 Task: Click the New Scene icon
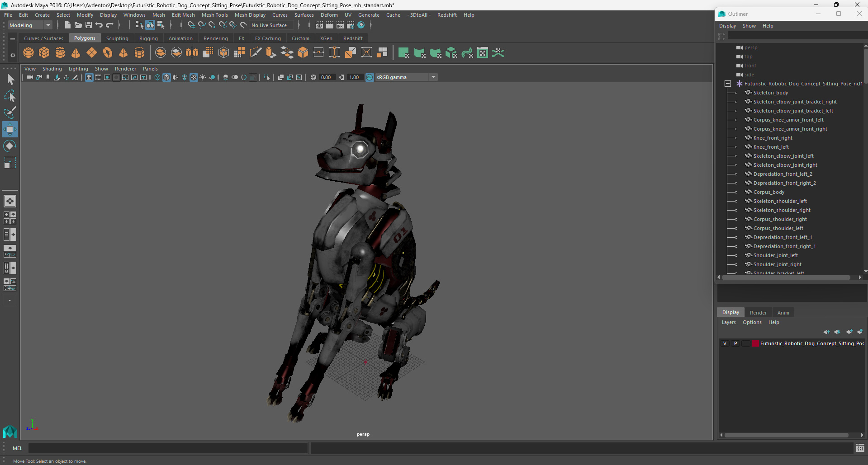[67, 25]
